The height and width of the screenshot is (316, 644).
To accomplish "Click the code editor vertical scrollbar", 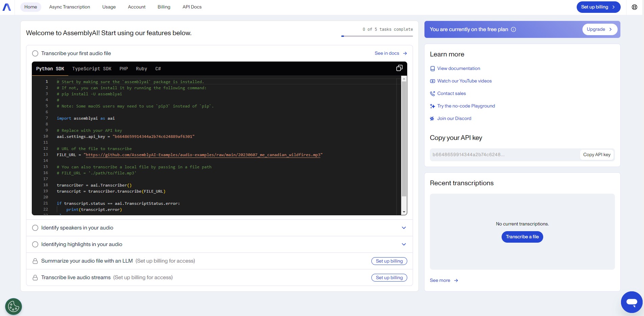I will 404,139.
